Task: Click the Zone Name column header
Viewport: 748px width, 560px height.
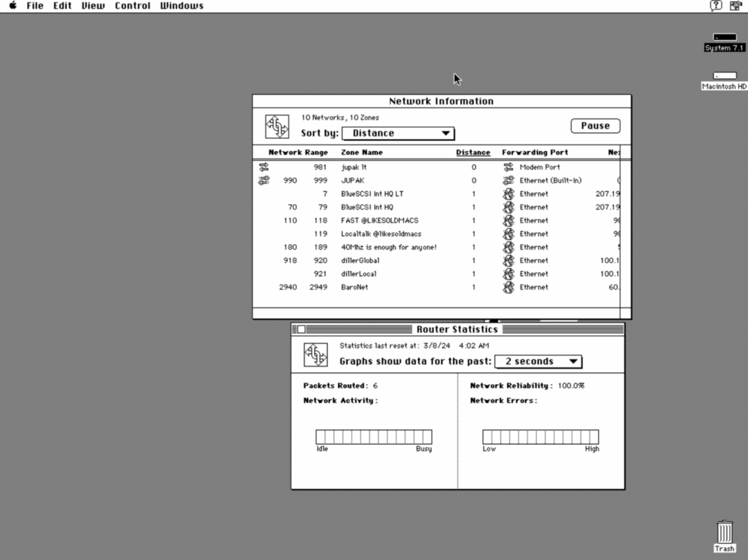Action: click(x=362, y=152)
